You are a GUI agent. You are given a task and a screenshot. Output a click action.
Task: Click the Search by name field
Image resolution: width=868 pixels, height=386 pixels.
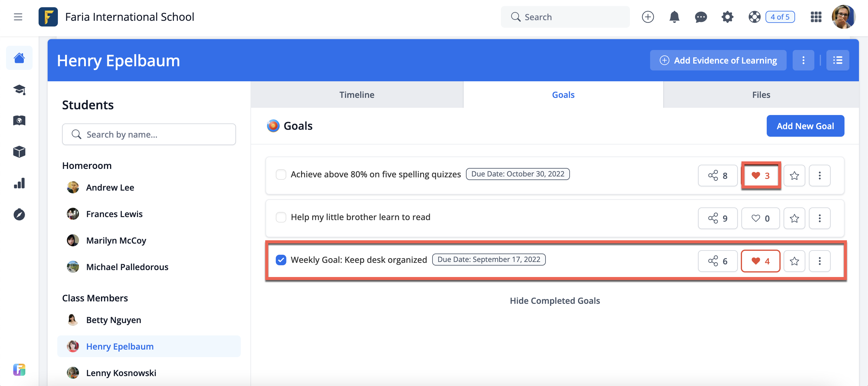tap(149, 134)
